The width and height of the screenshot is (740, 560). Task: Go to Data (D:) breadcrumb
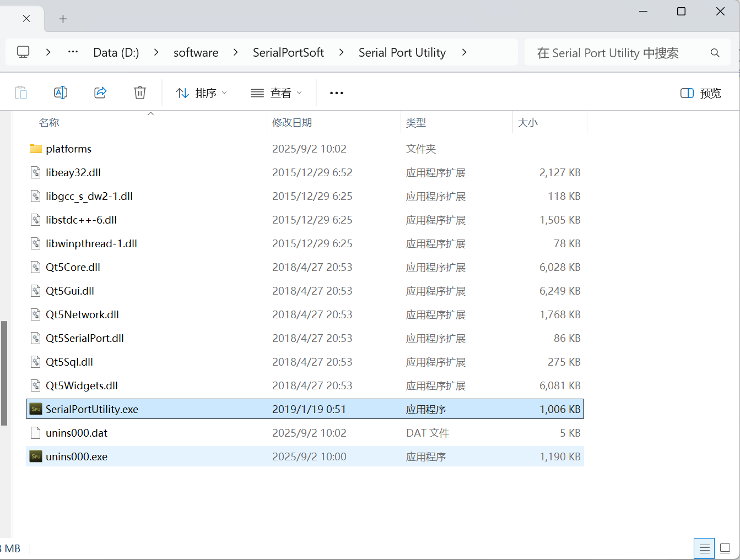point(116,52)
